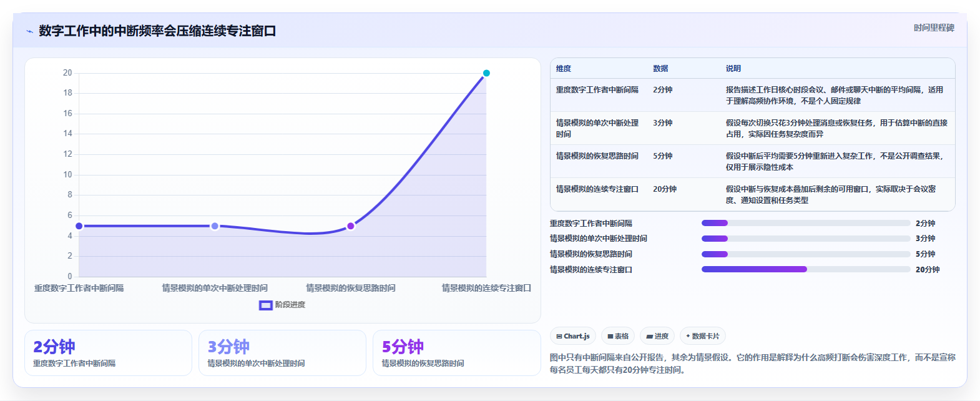Click the 数据 column header
980x401 pixels.
[x=660, y=69]
